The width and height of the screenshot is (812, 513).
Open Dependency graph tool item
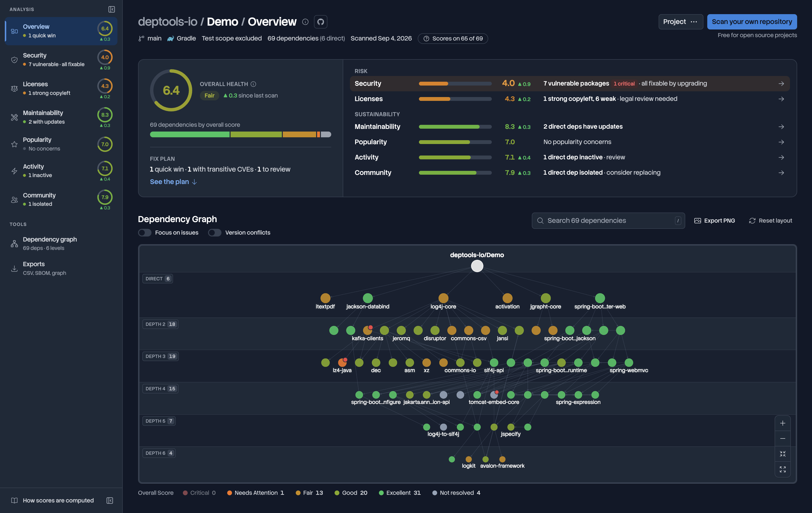(x=61, y=243)
